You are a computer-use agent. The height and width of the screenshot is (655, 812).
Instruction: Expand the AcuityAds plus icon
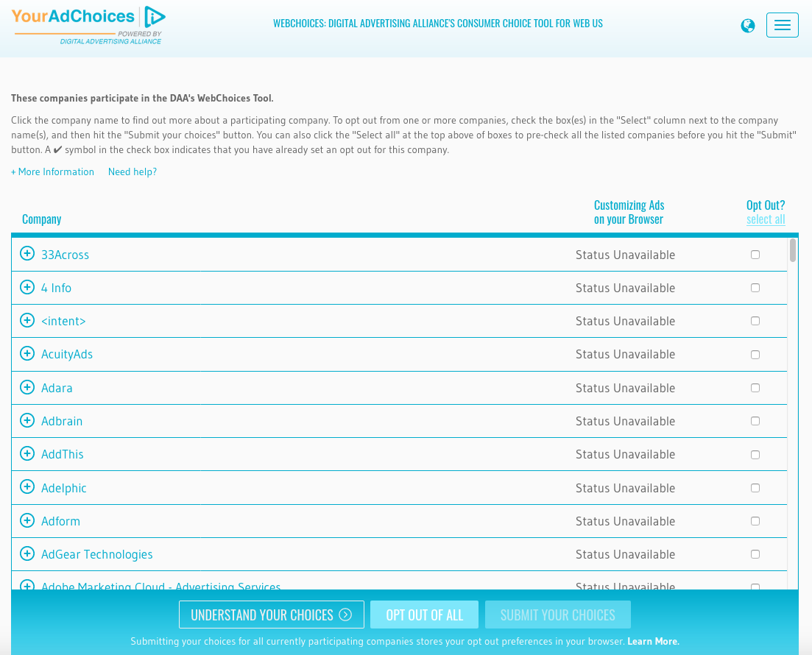click(x=27, y=354)
